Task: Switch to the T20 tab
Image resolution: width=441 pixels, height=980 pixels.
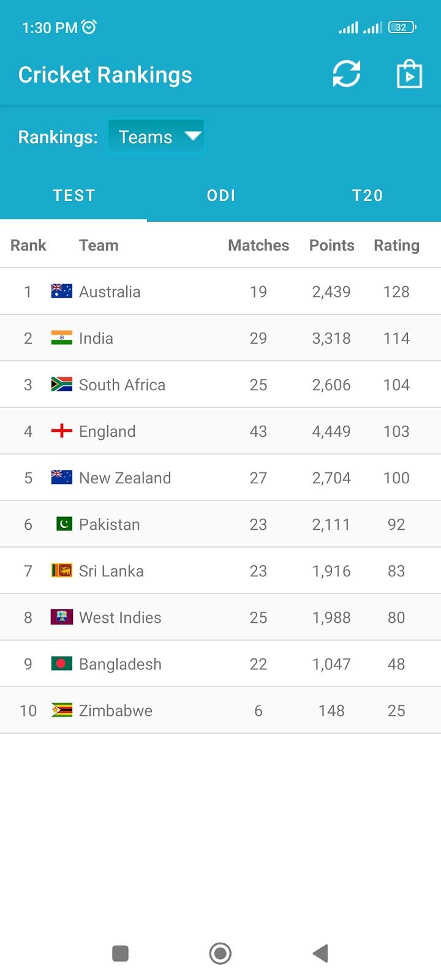Action: click(367, 195)
